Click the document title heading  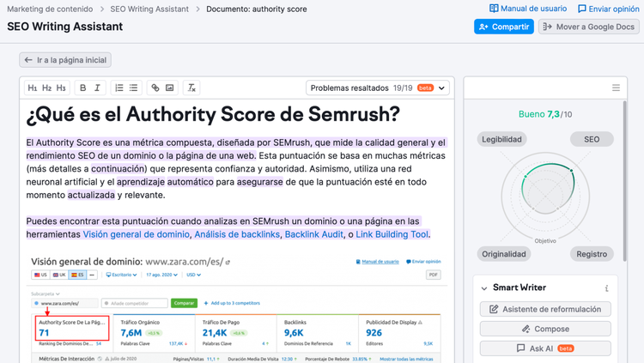click(213, 115)
